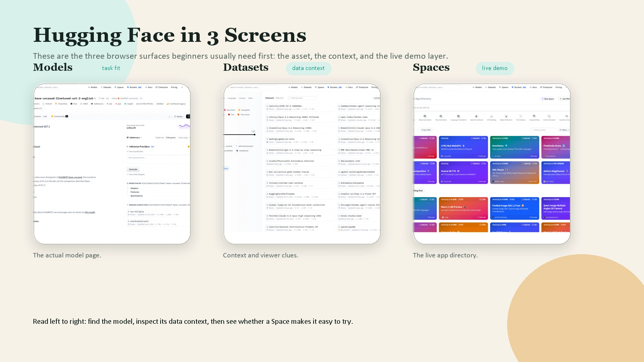Click the dataset size slider handle
644x362 pixels.
click(x=254, y=135)
